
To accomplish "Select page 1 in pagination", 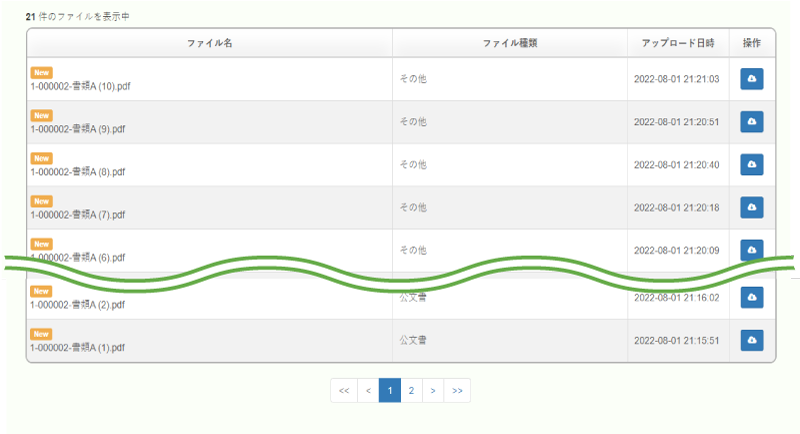I will (390, 391).
